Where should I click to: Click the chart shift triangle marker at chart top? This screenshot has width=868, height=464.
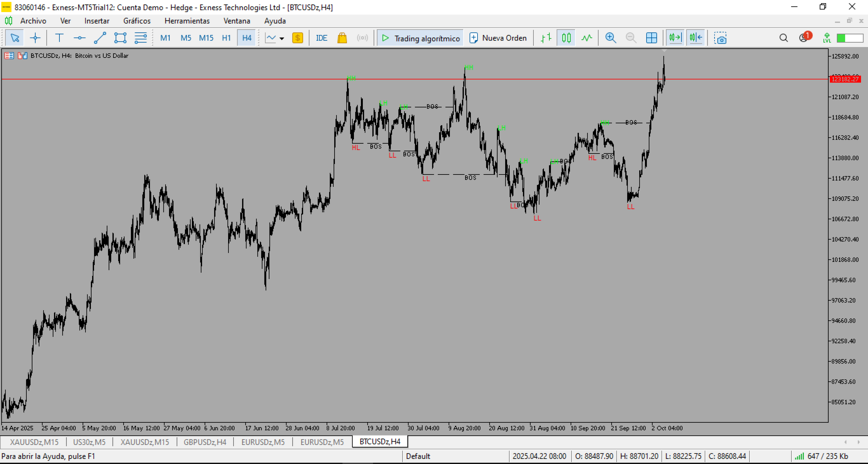point(664,50)
